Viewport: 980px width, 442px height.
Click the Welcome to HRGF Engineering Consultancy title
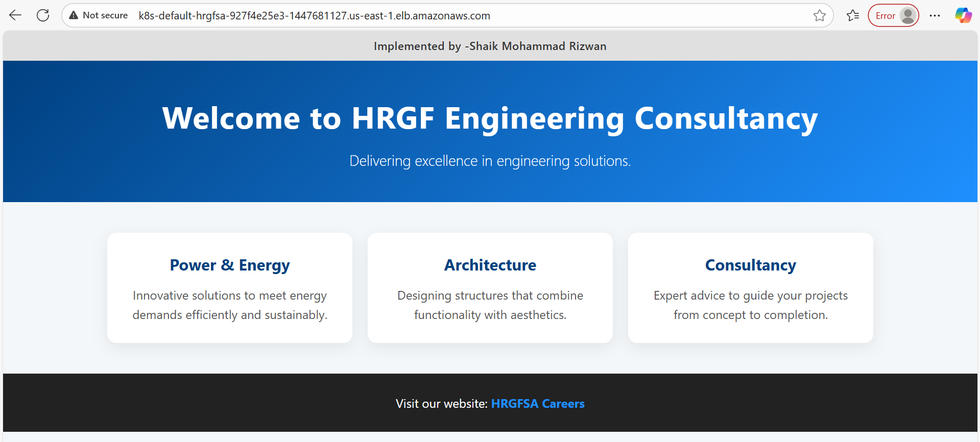490,118
